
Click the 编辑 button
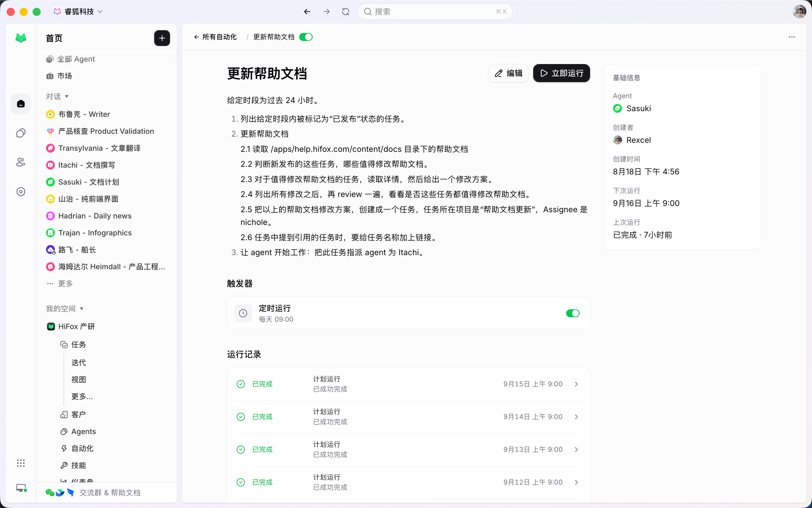[508, 73]
